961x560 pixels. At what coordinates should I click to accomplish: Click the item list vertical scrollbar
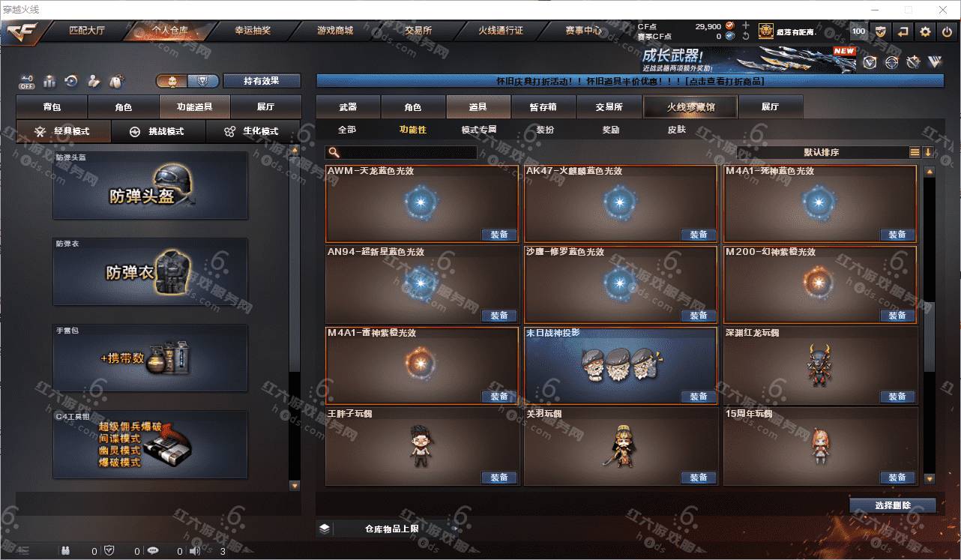point(930,325)
